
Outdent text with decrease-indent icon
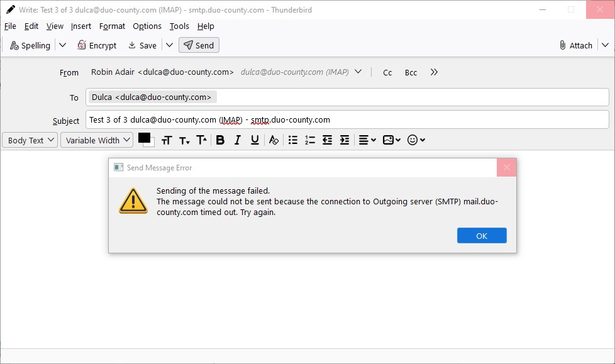coord(327,140)
